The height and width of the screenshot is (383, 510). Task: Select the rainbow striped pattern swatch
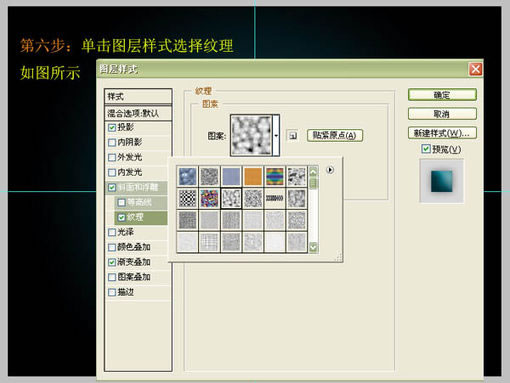[x=275, y=176]
